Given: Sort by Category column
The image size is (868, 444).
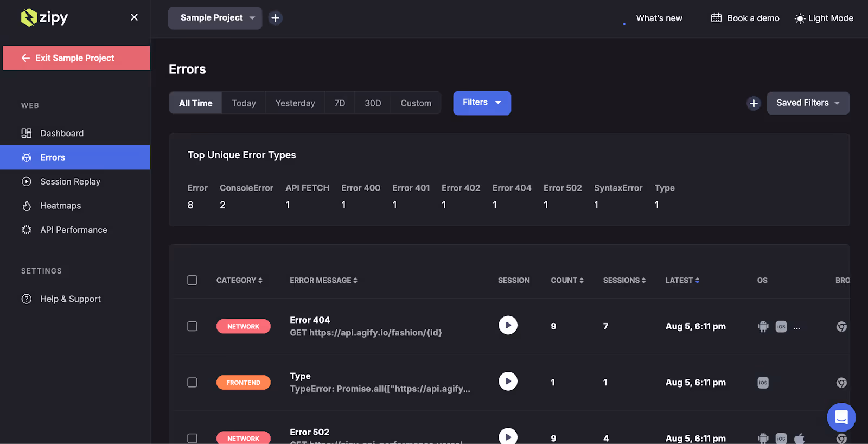Looking at the screenshot, I should point(239,280).
